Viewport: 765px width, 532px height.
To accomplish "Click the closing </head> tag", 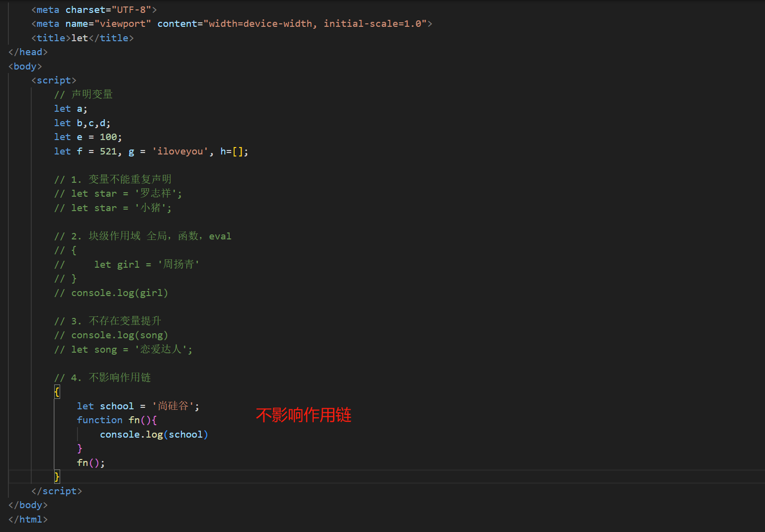I will (x=28, y=52).
